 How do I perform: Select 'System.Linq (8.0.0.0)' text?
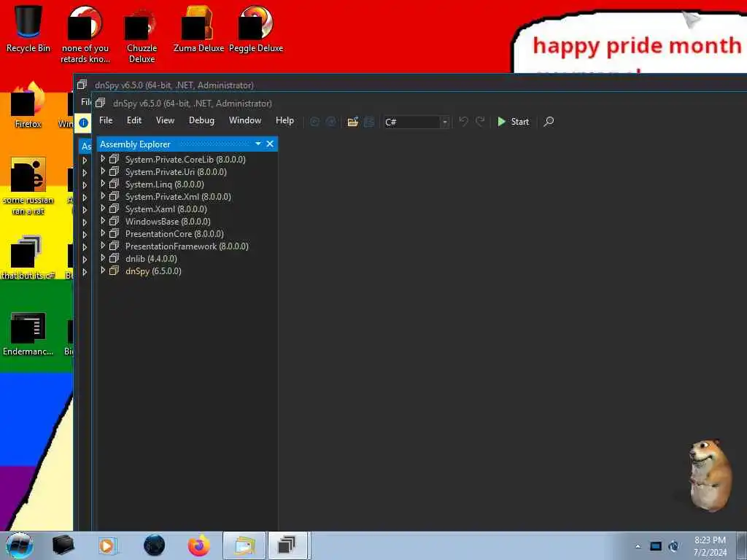pyautogui.click(x=164, y=184)
